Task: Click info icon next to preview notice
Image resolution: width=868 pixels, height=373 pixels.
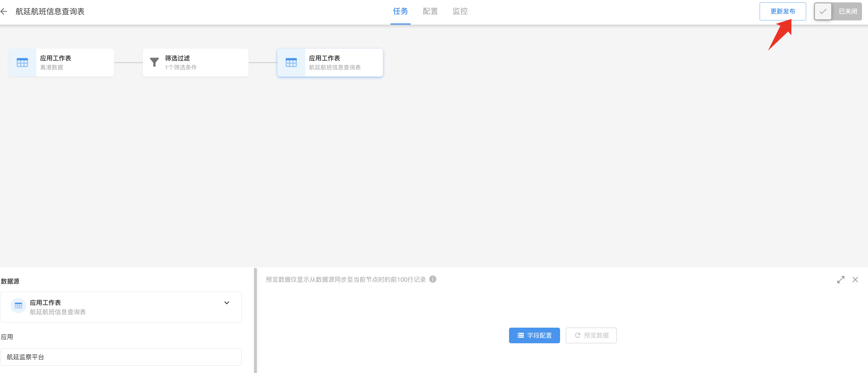Action: point(433,279)
